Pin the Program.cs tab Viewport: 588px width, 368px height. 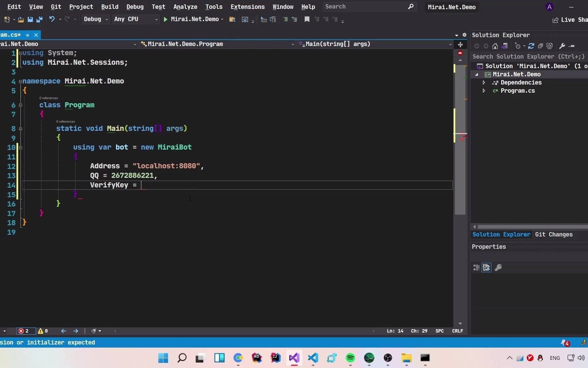tap(28, 35)
